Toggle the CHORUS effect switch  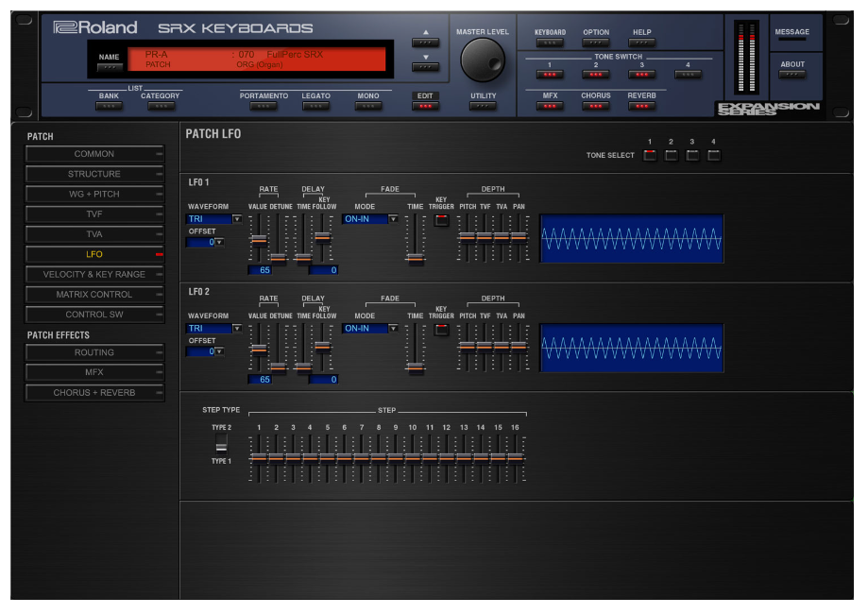[x=596, y=106]
